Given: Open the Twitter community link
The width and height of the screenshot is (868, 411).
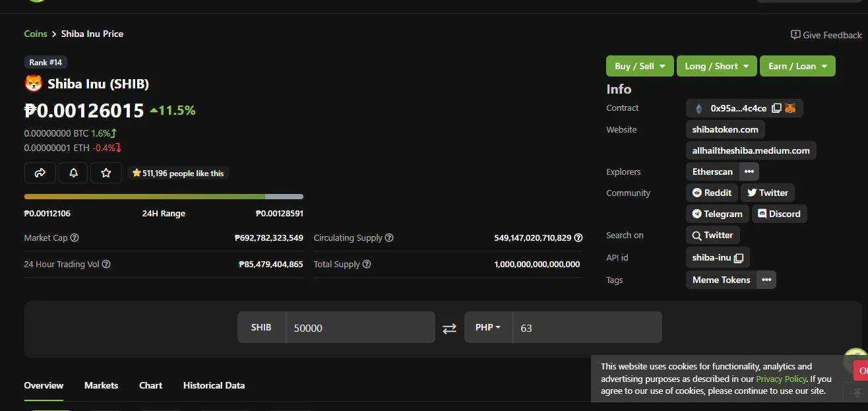Looking at the screenshot, I should coord(768,193).
